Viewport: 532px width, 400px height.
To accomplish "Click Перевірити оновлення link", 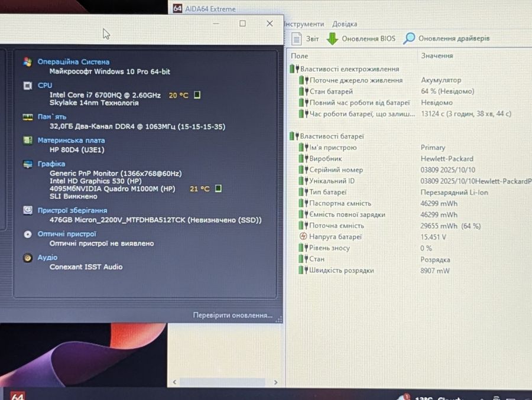I will (x=232, y=315).
